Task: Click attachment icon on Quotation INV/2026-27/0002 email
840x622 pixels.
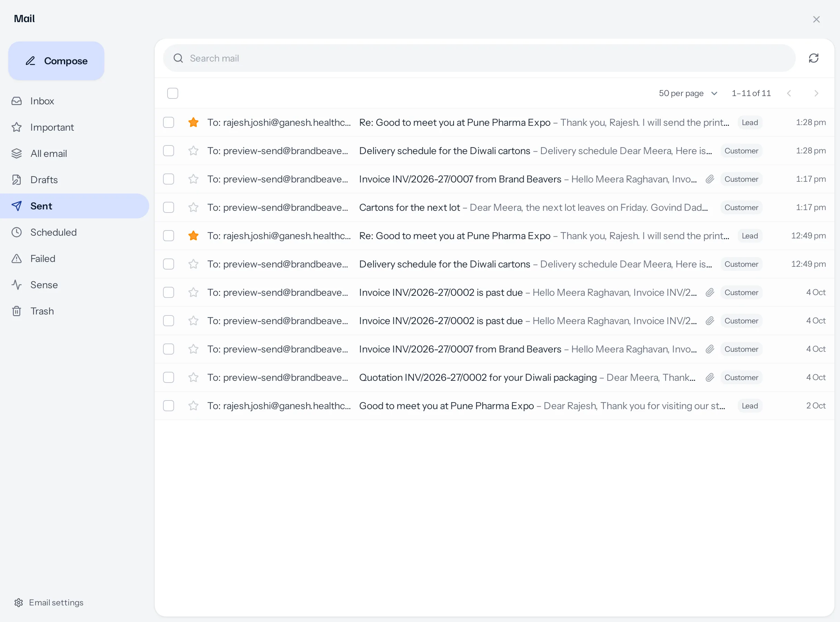Action: [710, 377]
